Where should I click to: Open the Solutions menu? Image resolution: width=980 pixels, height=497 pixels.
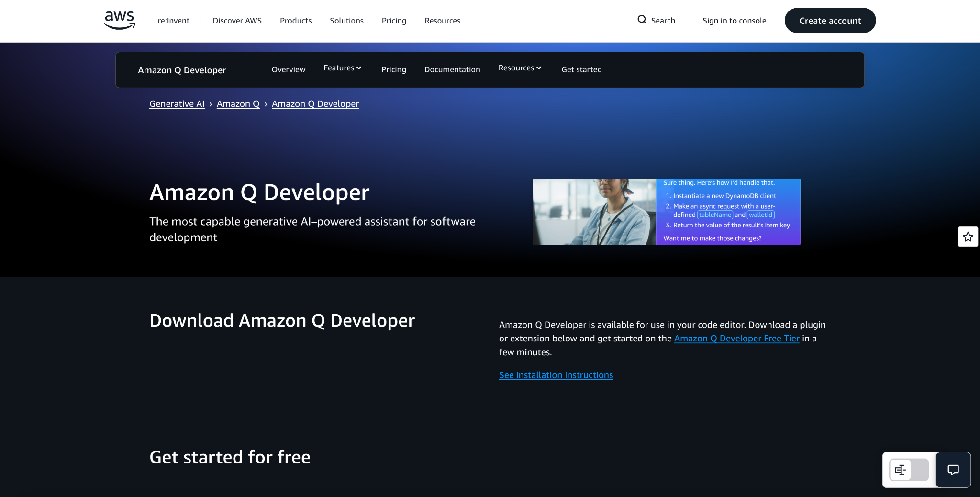click(346, 21)
